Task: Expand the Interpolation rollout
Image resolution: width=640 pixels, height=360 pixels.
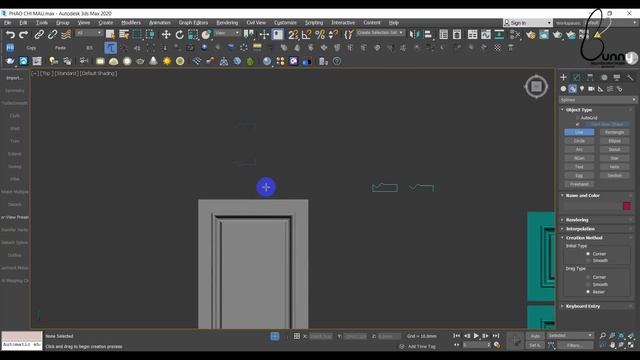Action: tap(580, 229)
